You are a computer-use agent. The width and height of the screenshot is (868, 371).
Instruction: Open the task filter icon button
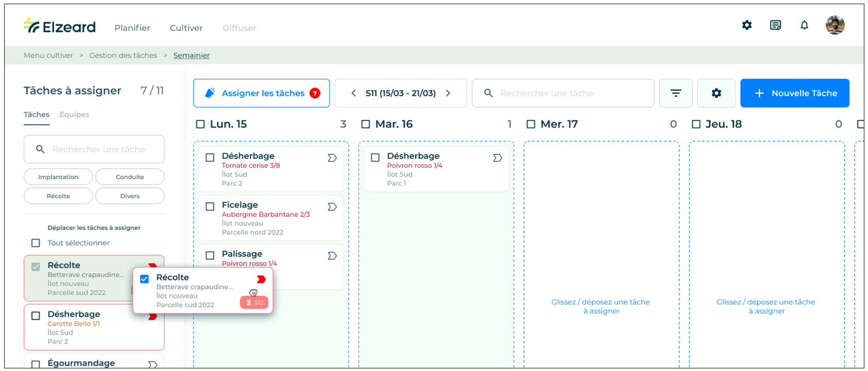pyautogui.click(x=676, y=93)
